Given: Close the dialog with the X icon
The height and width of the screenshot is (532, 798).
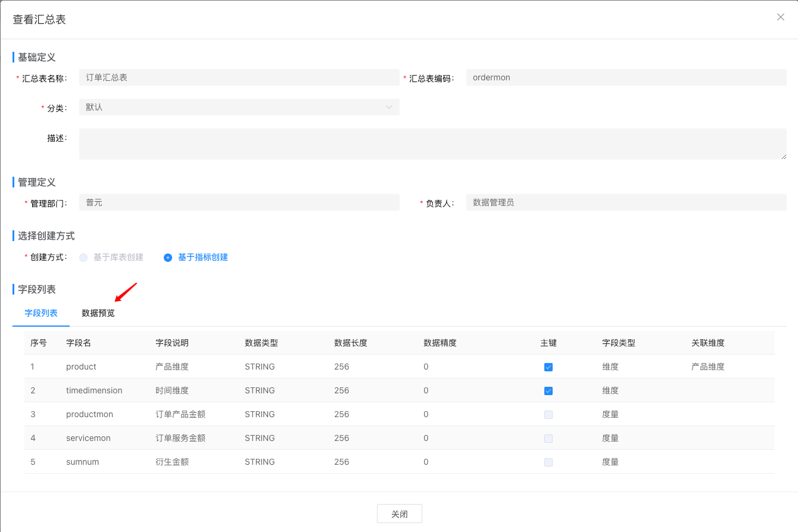Looking at the screenshot, I should tap(780, 17).
